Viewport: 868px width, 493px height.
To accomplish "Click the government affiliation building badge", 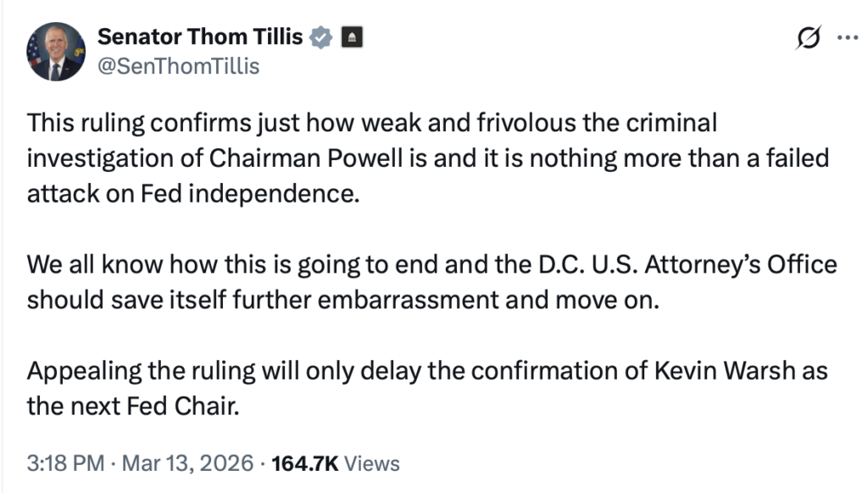I will [x=352, y=37].
